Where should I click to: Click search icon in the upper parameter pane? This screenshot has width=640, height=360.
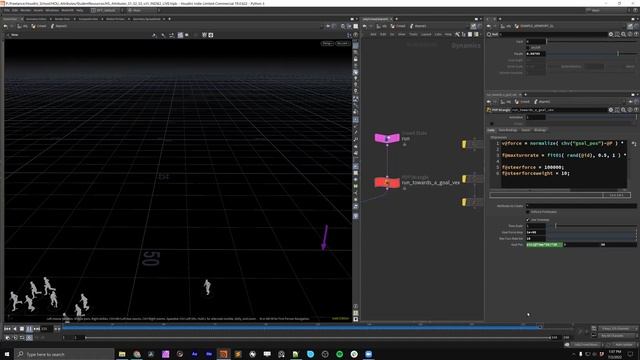pos(624,34)
